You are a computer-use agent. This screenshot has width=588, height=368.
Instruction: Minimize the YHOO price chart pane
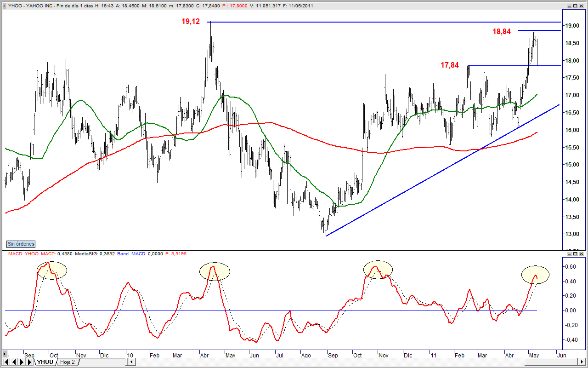570,6
